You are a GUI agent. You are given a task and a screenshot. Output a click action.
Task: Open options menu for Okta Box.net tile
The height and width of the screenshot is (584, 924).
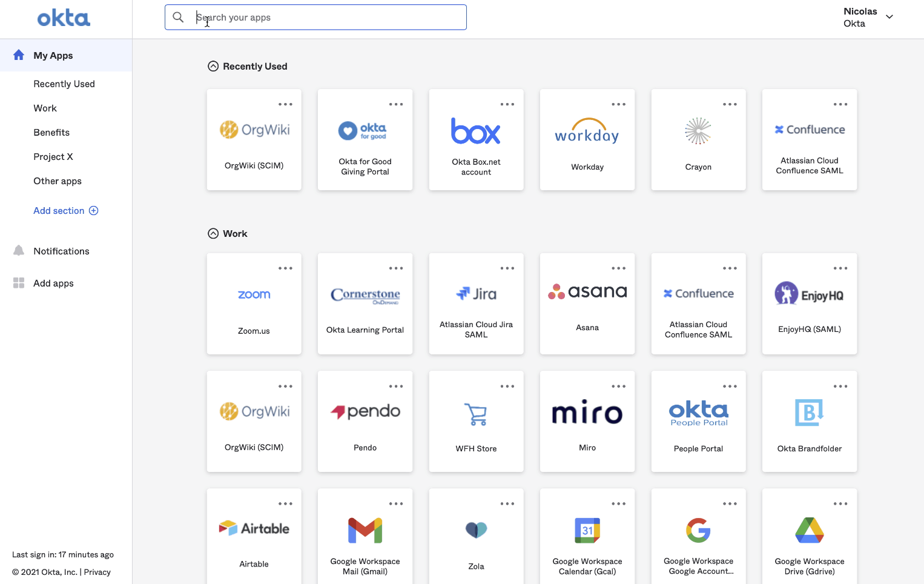click(507, 104)
